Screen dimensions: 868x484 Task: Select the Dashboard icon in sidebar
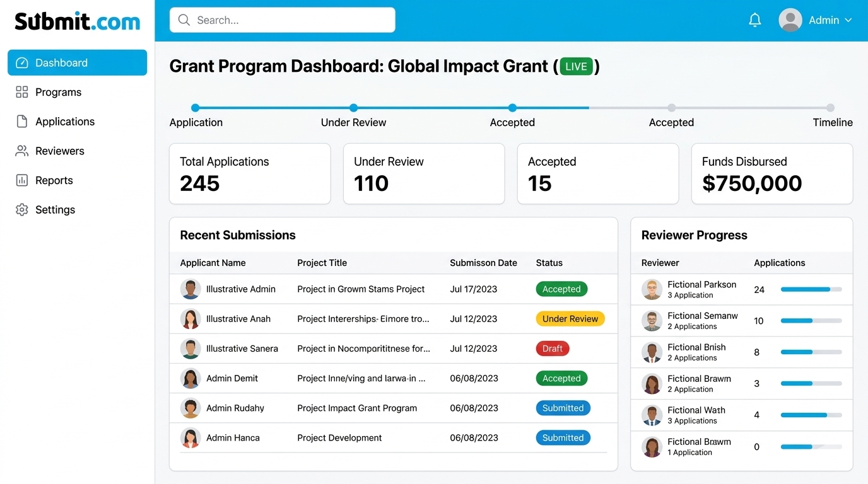[x=23, y=62]
